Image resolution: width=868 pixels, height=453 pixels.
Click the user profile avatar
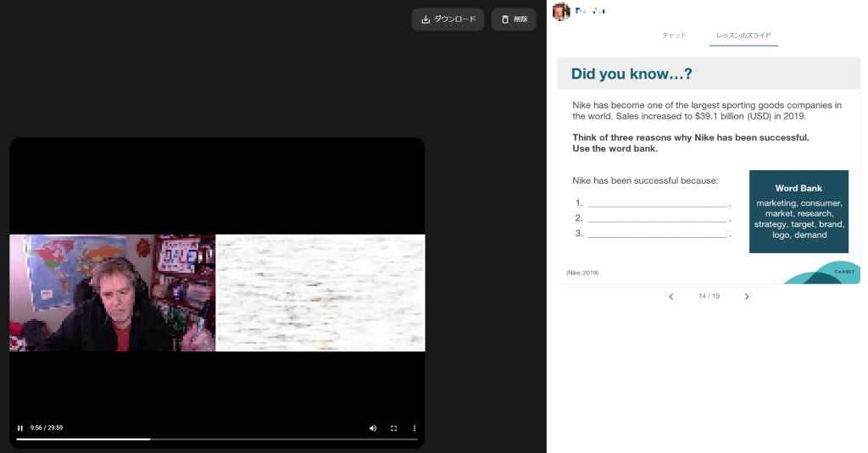coord(560,12)
